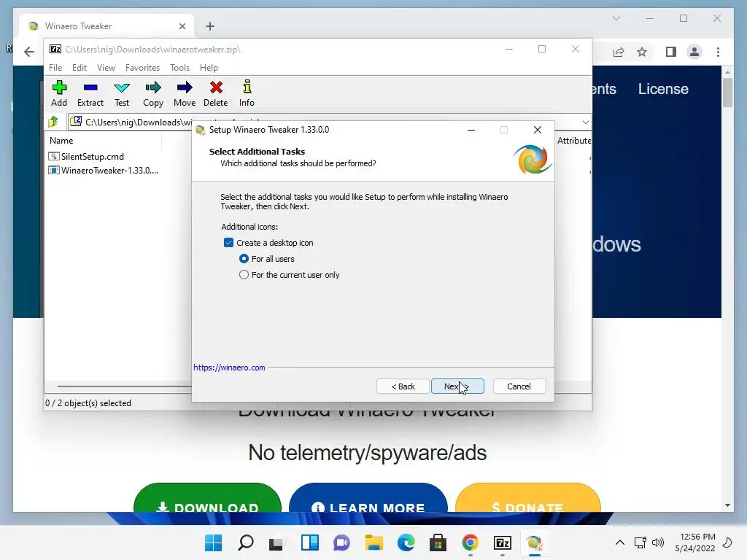Click the Move icon in 7-Zip toolbar
This screenshot has width=747, height=560.
(185, 93)
